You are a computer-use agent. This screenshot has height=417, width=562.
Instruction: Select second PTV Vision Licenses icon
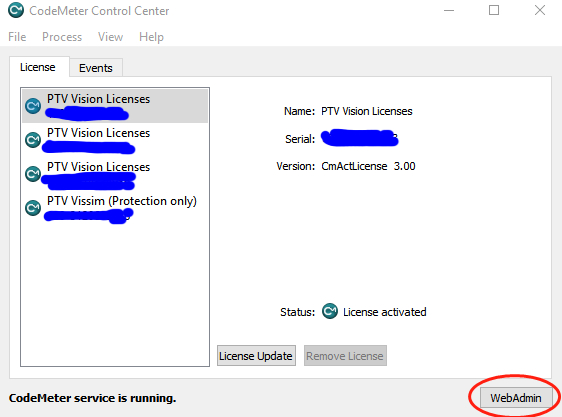coord(33,140)
